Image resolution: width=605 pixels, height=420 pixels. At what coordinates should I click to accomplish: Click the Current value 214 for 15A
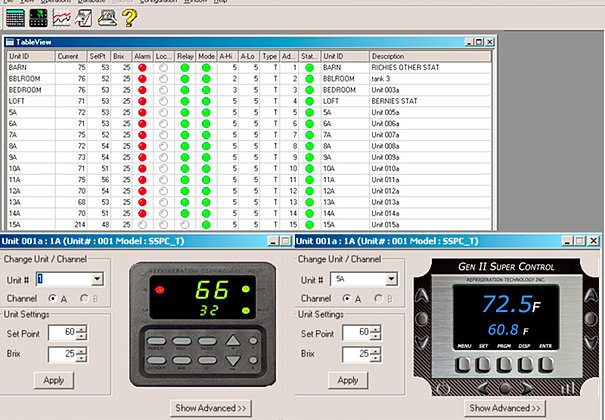tap(80, 224)
